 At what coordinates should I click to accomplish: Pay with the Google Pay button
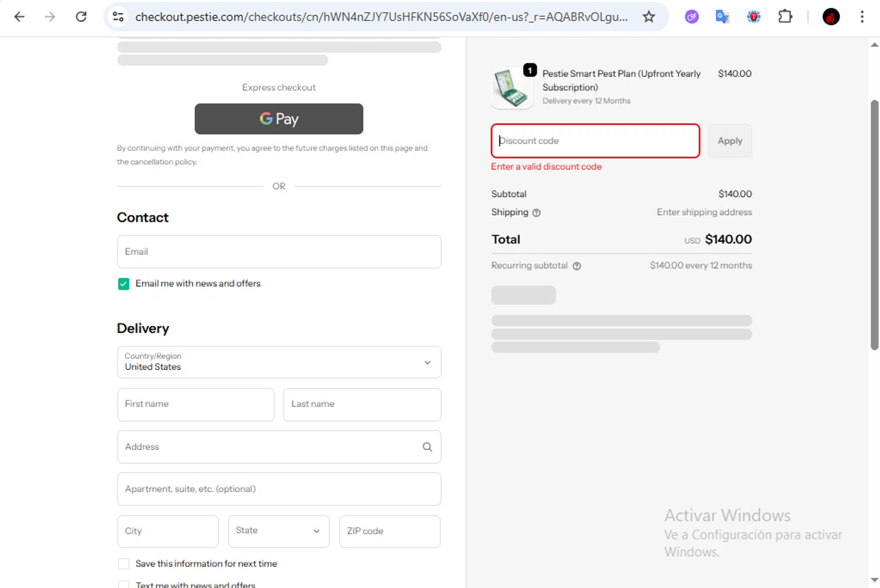pyautogui.click(x=279, y=119)
